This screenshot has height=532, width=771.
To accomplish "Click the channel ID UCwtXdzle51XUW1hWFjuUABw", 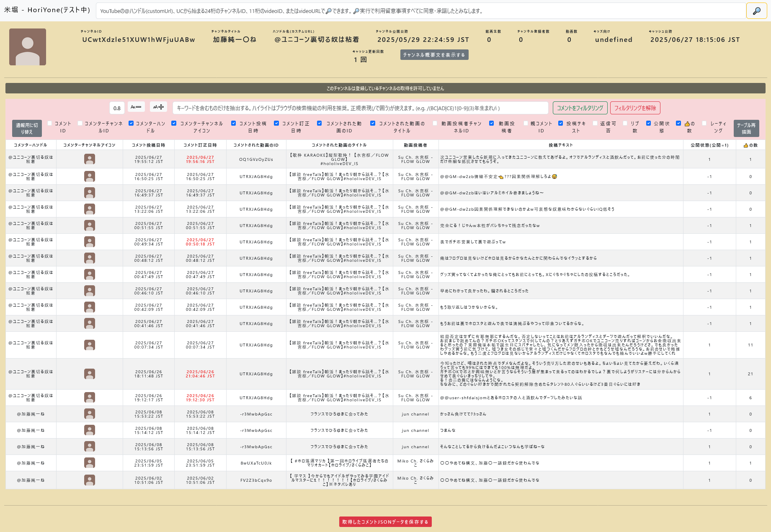I will click(x=139, y=40).
